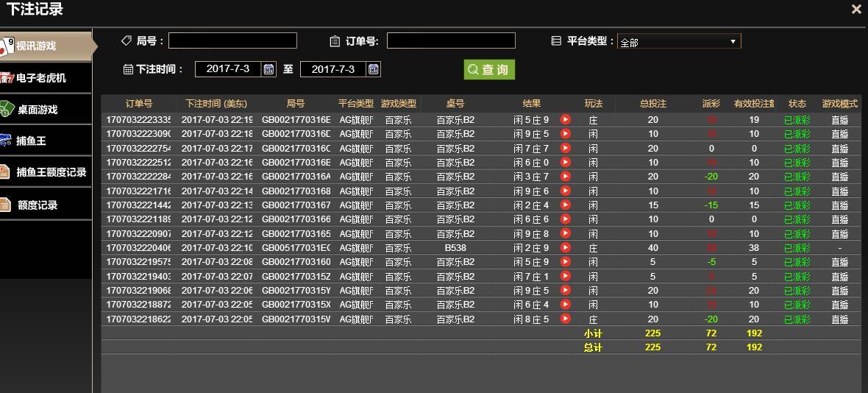868x393 pixels.
Task: Open calendar icon for end bet date
Action: (374, 69)
